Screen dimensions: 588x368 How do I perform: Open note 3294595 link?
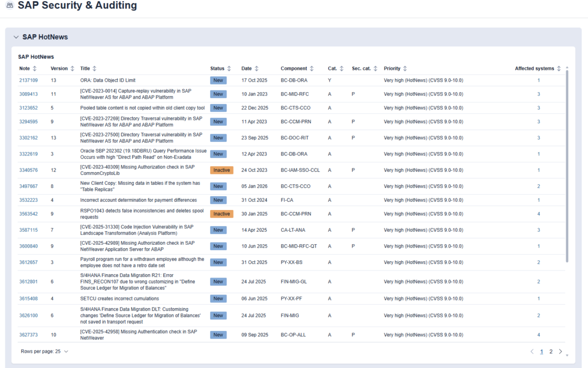pyautogui.click(x=28, y=122)
